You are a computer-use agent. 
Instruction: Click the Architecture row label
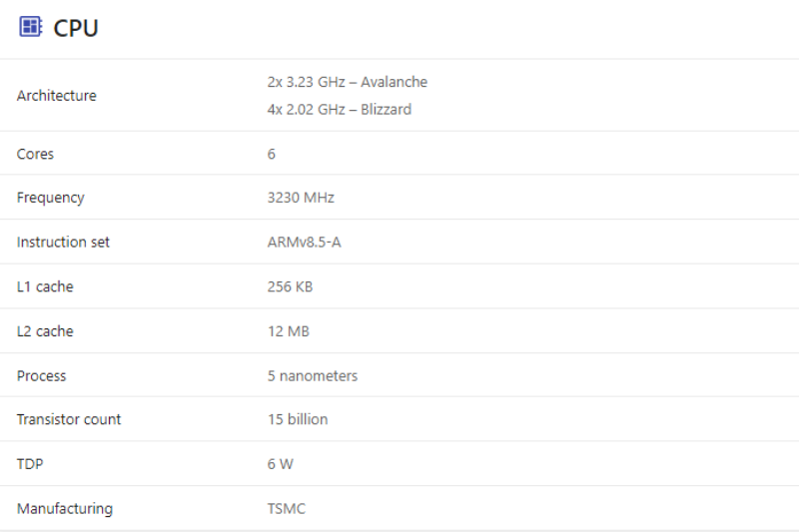[x=57, y=96]
